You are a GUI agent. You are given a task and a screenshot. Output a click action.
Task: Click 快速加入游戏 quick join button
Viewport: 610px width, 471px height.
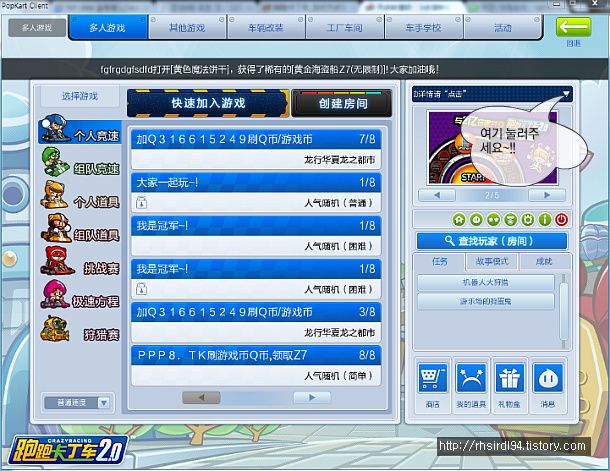(208, 103)
